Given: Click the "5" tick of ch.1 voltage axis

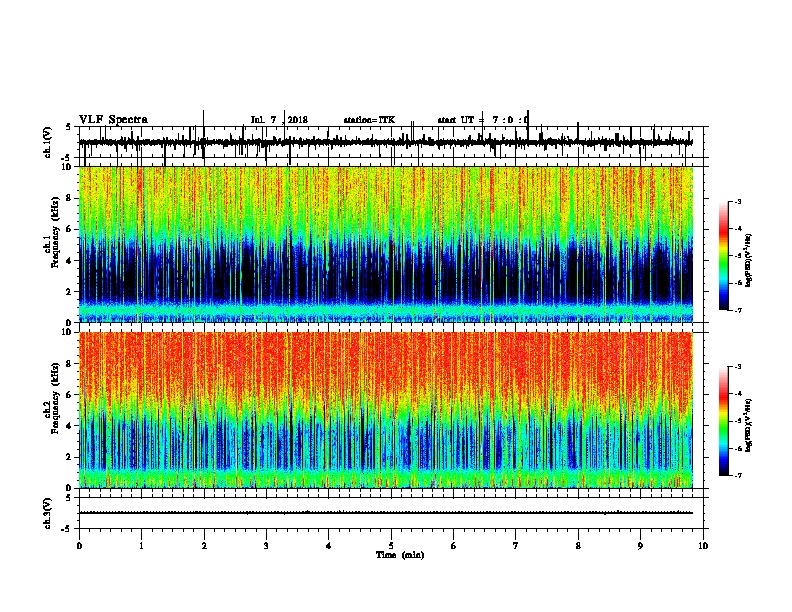Looking at the screenshot, I should point(69,127).
